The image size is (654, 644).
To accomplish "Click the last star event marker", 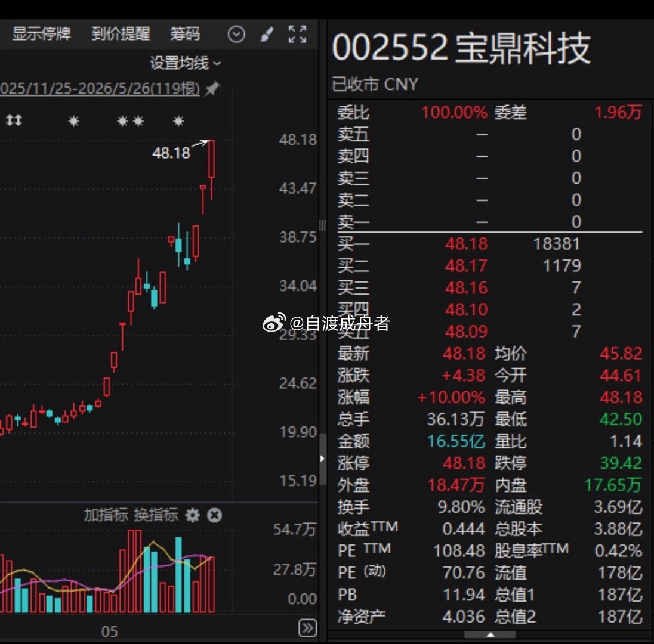I will tap(178, 121).
